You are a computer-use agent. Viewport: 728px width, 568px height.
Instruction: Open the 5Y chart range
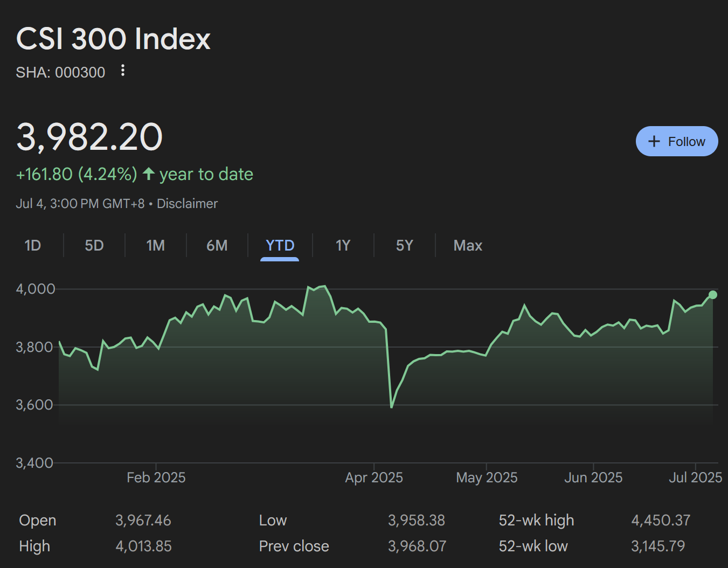click(x=405, y=246)
